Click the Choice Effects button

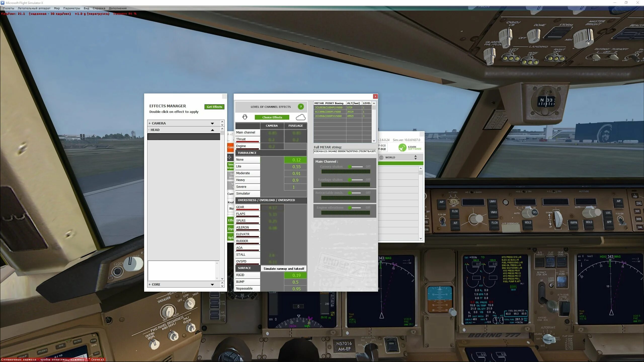[x=272, y=117]
